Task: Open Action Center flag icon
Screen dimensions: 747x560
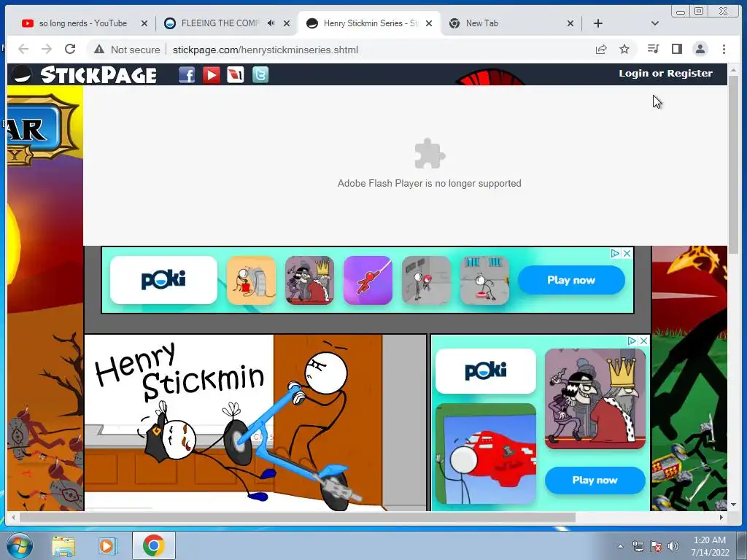Action: [656, 546]
